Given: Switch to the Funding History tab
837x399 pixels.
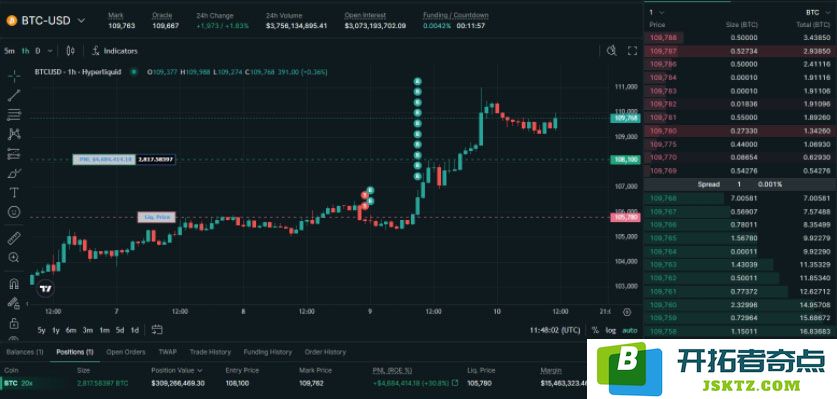Looking at the screenshot, I should pos(267,352).
